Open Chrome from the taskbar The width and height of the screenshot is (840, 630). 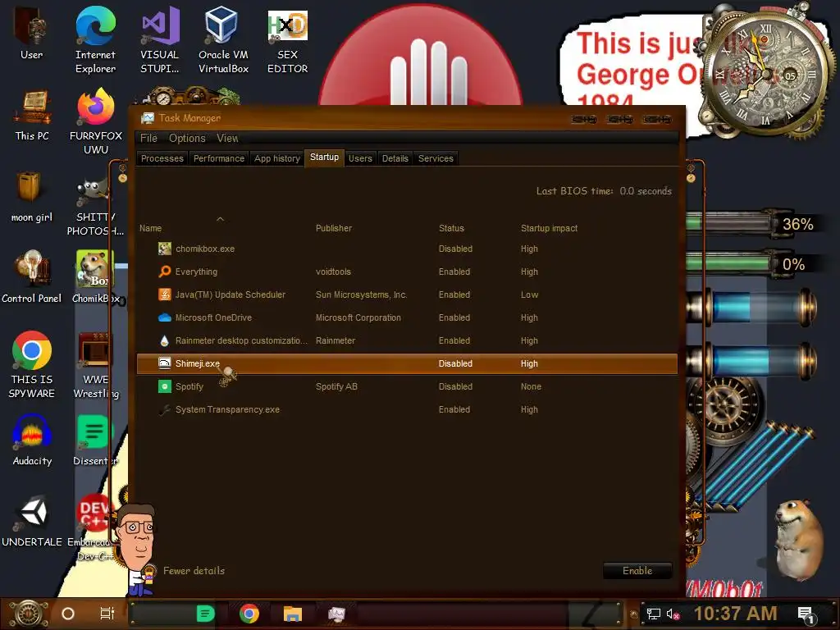click(x=249, y=614)
